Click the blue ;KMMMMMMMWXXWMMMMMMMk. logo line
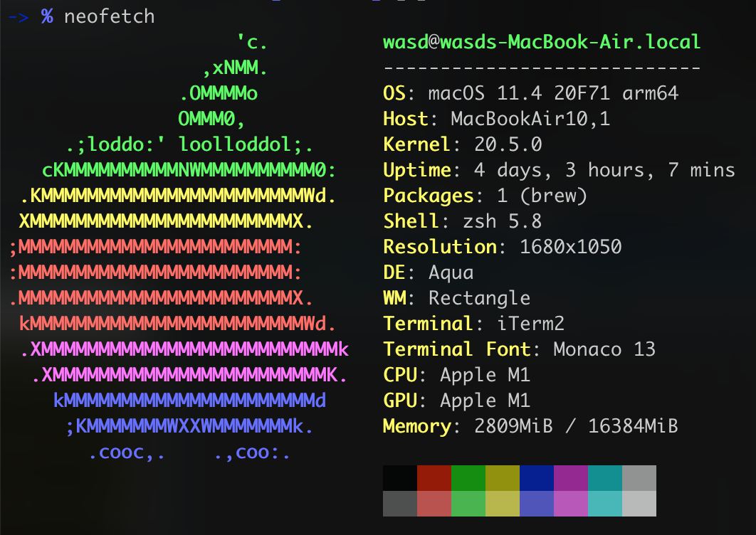 click(x=189, y=426)
